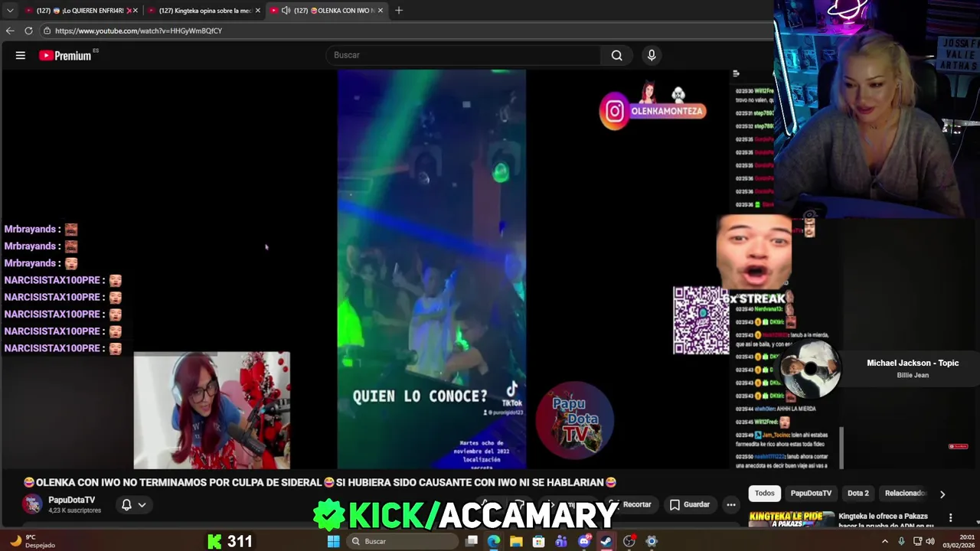Open a new browser tab

tap(400, 11)
